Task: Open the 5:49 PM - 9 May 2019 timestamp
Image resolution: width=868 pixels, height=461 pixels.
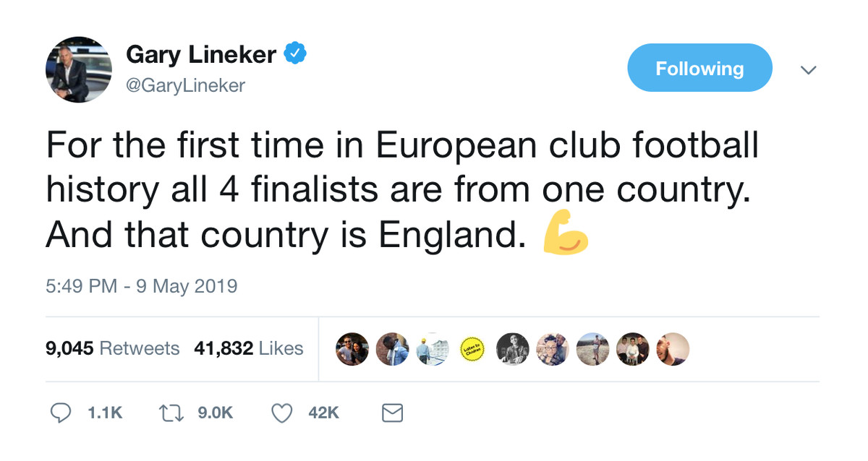Action: 141,286
